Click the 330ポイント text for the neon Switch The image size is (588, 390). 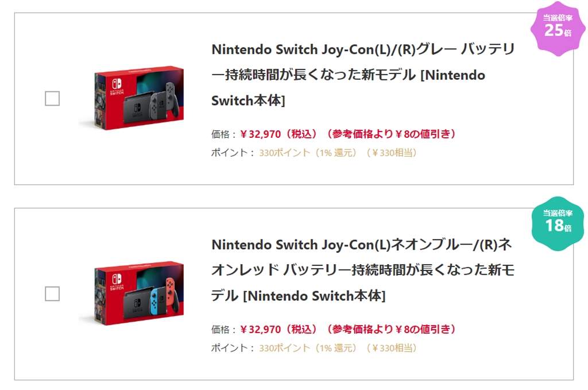284,348
